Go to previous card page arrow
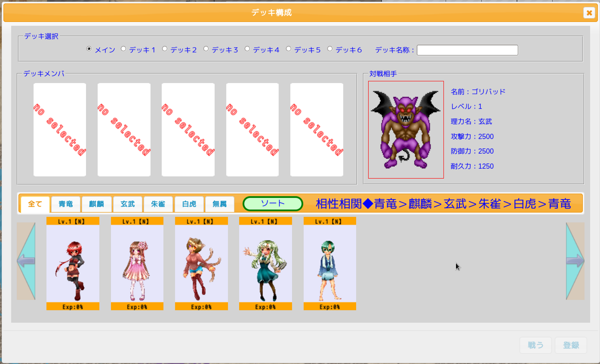The width and height of the screenshot is (600, 364). coord(26,261)
